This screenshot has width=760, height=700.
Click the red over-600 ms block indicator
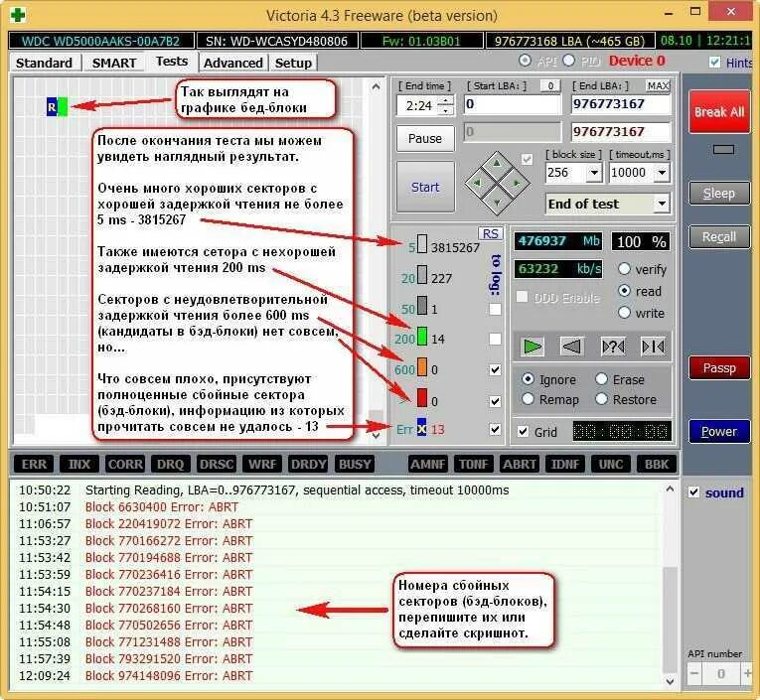421,398
